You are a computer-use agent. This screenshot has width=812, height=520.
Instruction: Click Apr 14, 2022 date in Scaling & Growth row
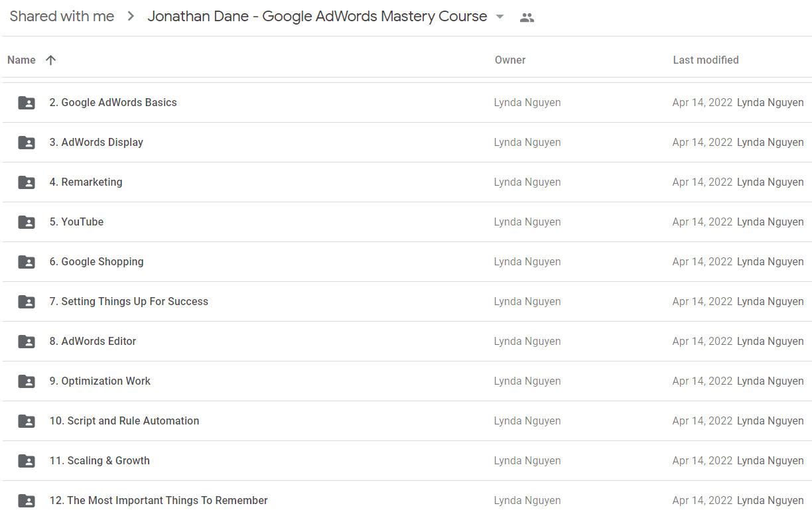tap(703, 460)
